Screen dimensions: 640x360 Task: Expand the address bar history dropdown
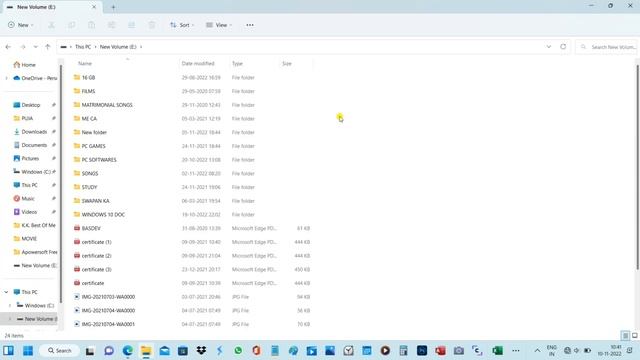click(549, 47)
